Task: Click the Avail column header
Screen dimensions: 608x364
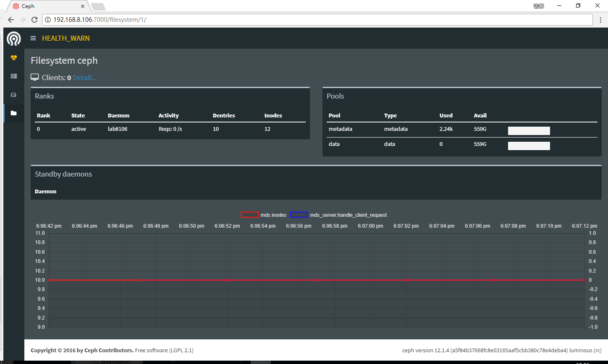Action: [x=480, y=115]
